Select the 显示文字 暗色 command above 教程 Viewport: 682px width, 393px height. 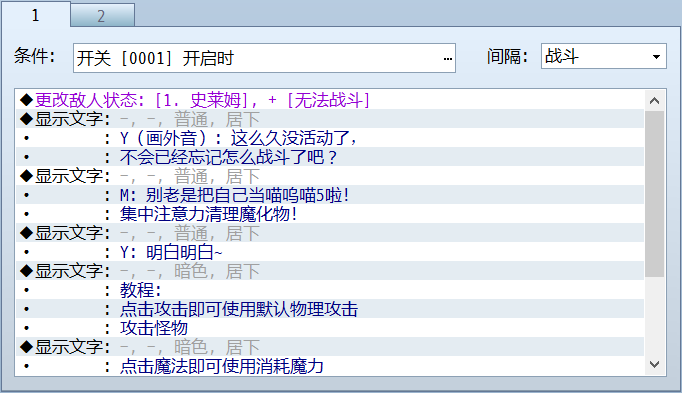pos(330,271)
